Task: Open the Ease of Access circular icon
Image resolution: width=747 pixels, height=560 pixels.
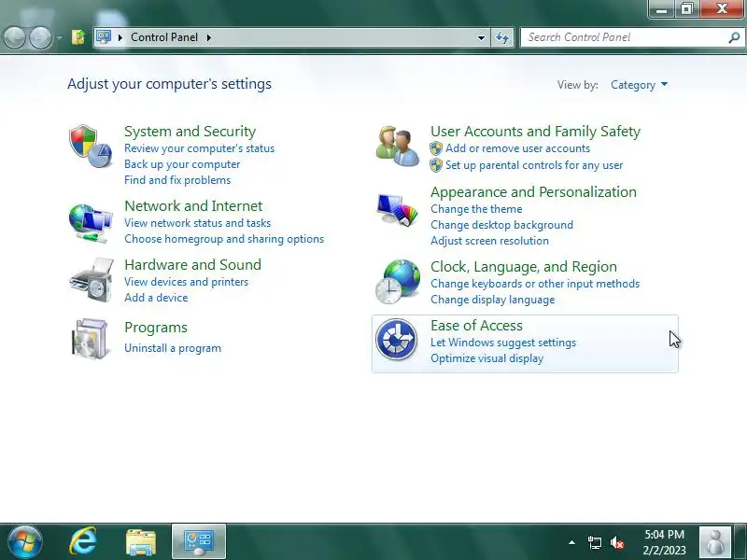Action: click(x=396, y=340)
